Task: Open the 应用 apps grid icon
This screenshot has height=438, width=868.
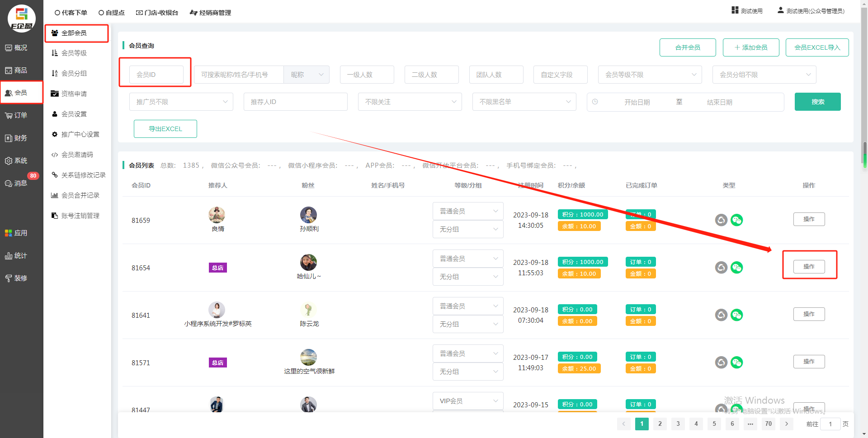Action: tap(16, 233)
